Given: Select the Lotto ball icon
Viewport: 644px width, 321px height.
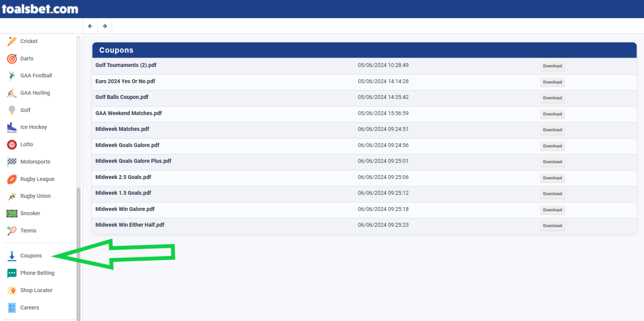Looking at the screenshot, I should click(12, 145).
